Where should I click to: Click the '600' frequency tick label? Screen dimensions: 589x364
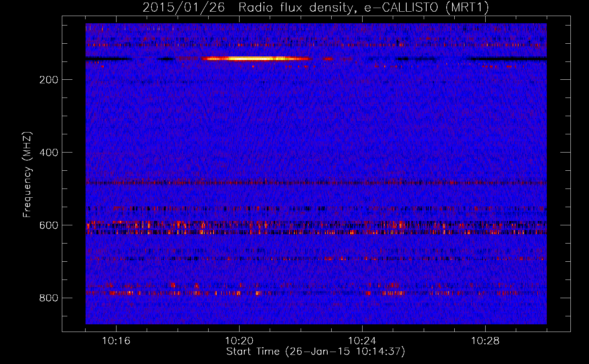click(49, 225)
